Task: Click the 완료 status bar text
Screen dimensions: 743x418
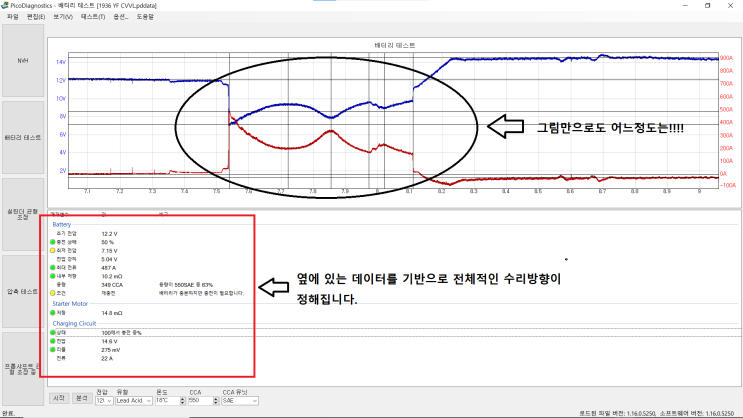Action: coord(8,413)
